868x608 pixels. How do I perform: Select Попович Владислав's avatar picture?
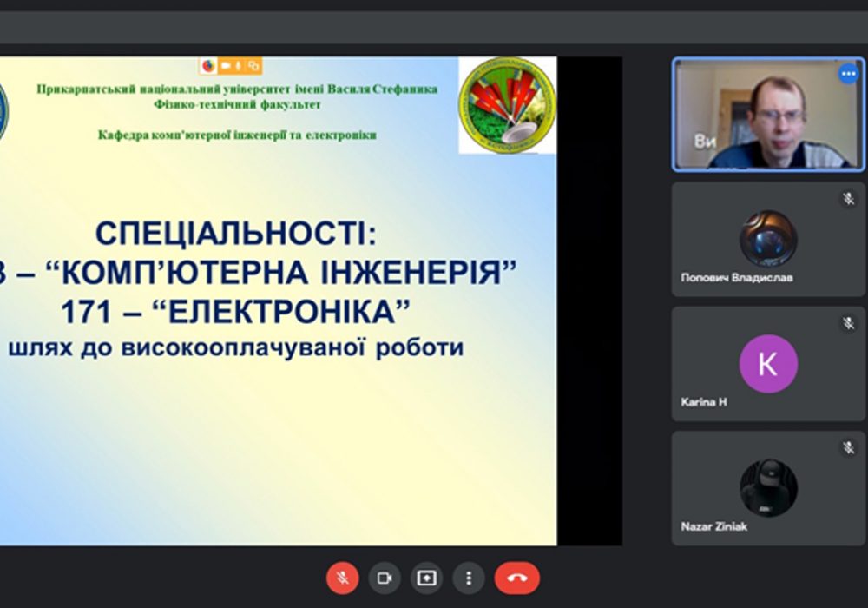(x=768, y=239)
